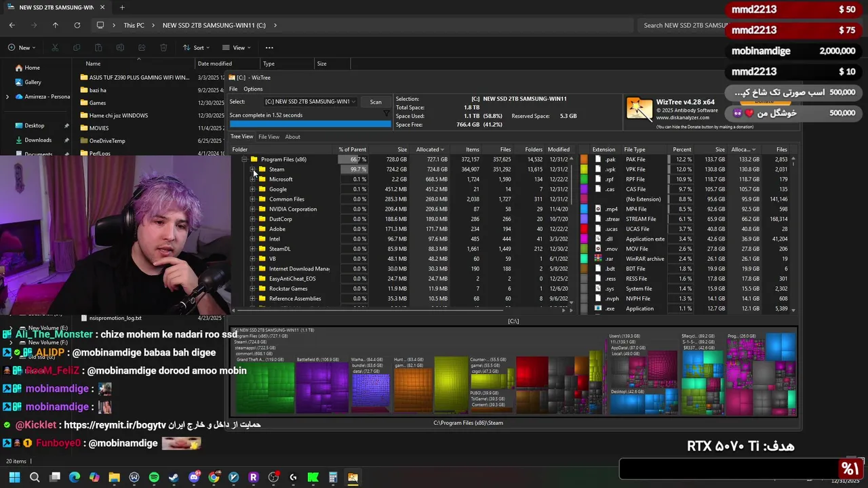
Task: Start a scan with the Scan button
Action: (x=376, y=102)
